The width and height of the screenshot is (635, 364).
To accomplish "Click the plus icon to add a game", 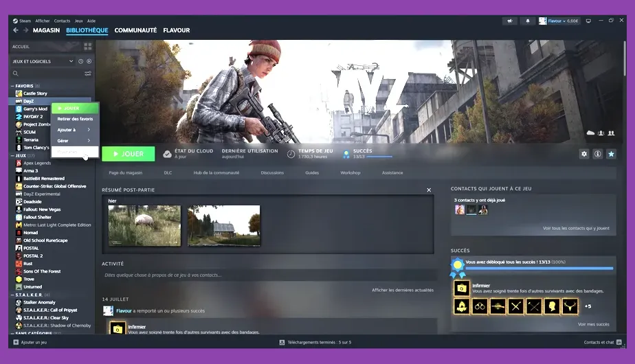I will (x=16, y=342).
